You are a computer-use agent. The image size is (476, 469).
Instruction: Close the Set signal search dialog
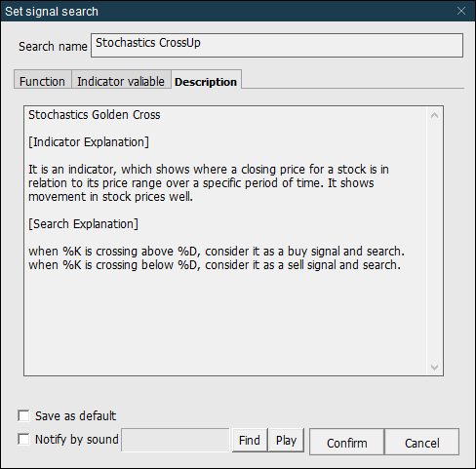(x=461, y=11)
